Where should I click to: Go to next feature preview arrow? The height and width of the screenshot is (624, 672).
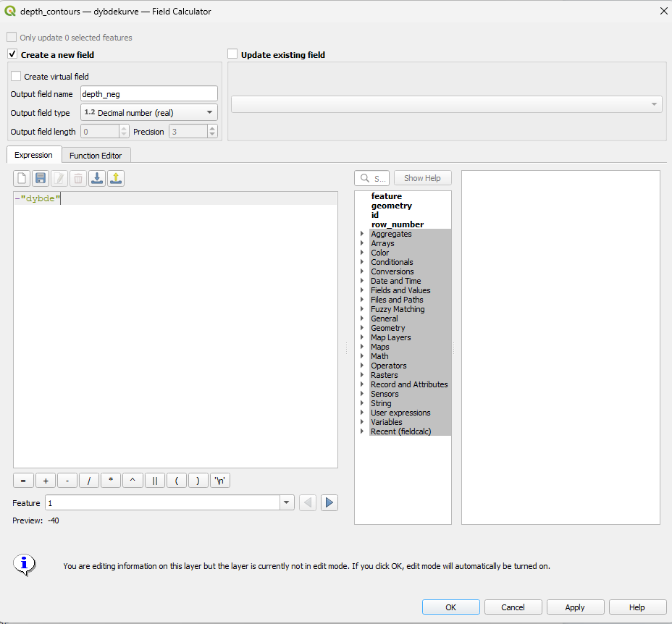pos(329,502)
